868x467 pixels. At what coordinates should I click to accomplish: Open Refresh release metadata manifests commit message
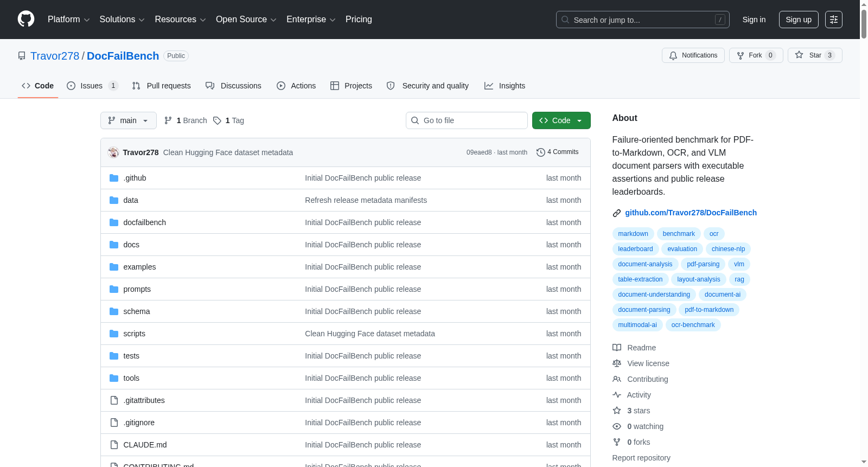coord(366,200)
